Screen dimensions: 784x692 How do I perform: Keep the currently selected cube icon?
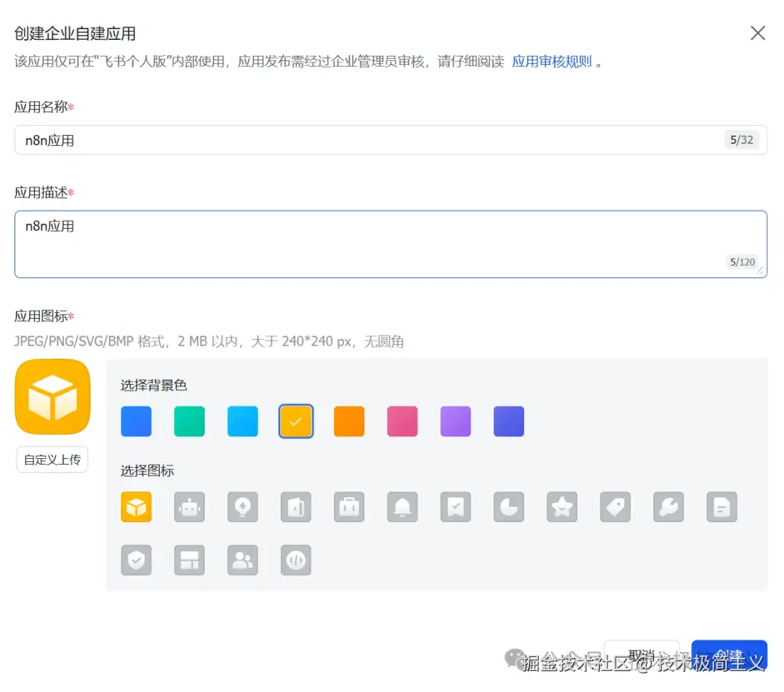pos(136,507)
